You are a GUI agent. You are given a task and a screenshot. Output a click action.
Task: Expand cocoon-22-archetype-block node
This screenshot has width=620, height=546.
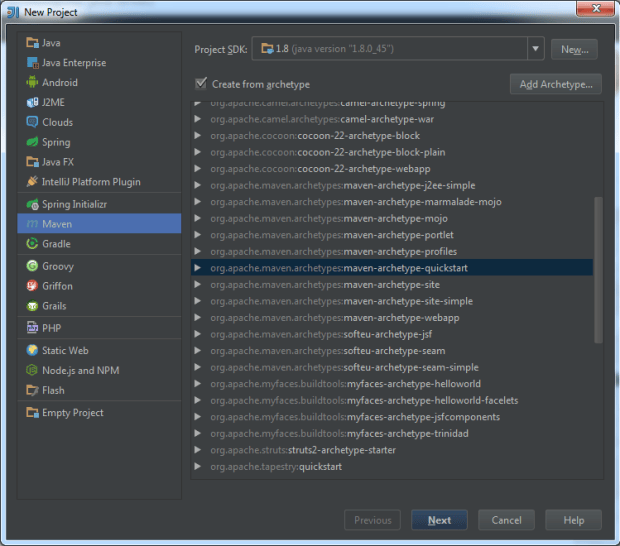(x=198, y=136)
